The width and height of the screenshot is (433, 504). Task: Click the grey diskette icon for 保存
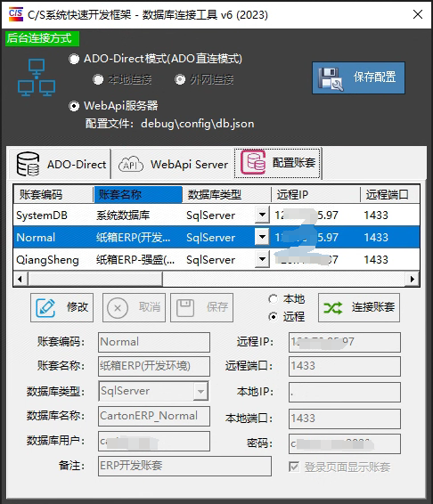point(185,307)
